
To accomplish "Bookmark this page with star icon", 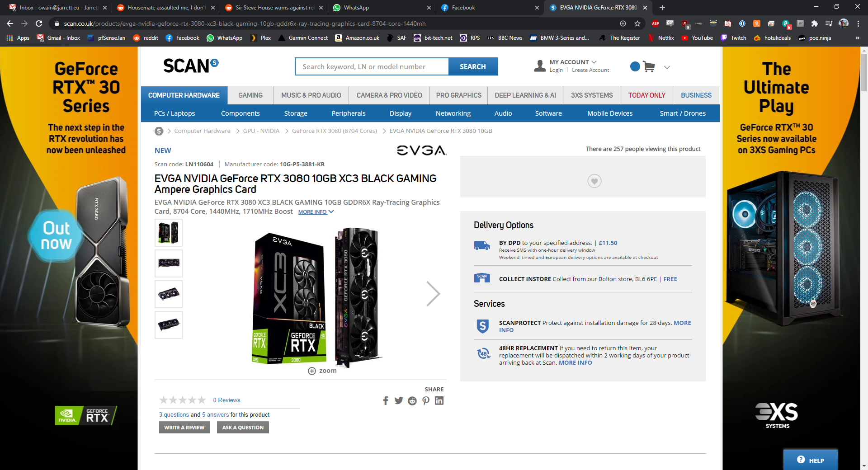I will coord(637,23).
